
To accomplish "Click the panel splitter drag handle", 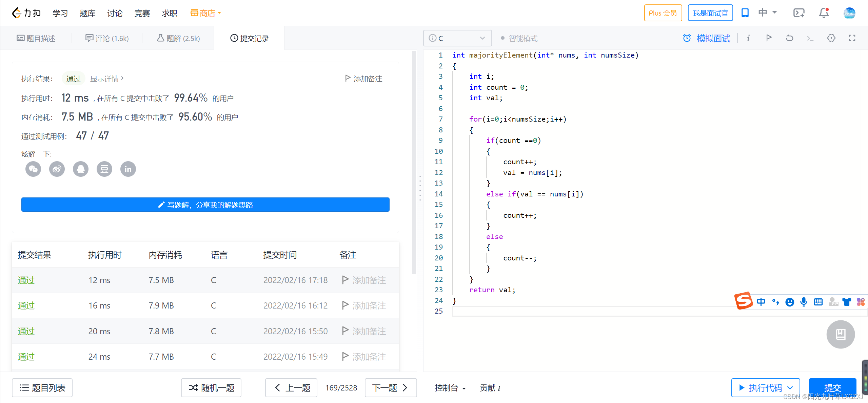I will [x=420, y=188].
